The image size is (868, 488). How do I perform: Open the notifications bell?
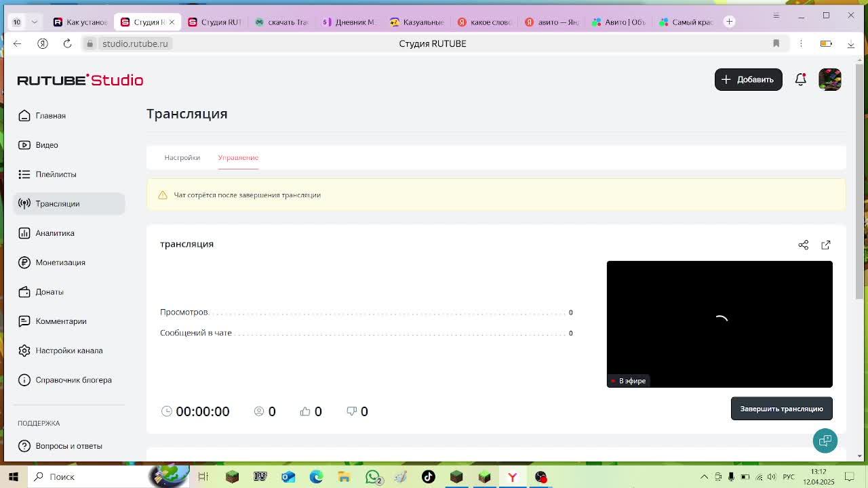[x=801, y=79]
